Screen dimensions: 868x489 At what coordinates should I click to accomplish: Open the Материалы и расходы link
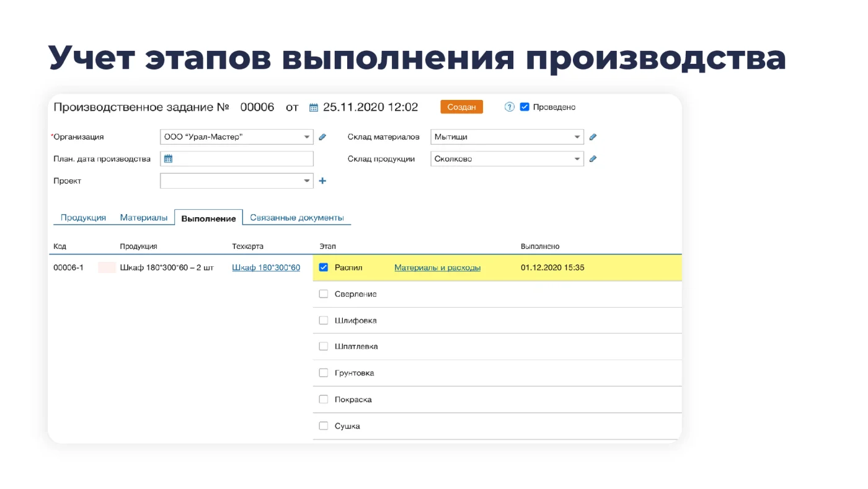click(437, 267)
